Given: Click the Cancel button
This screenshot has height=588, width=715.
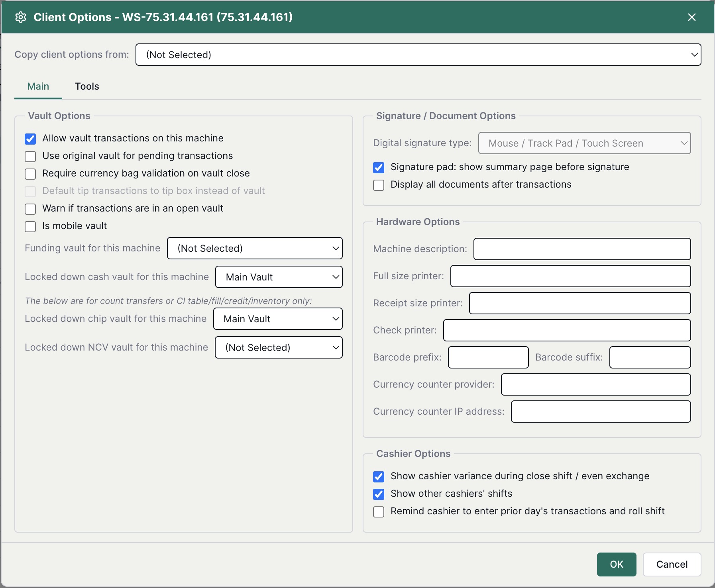Looking at the screenshot, I should (672, 564).
